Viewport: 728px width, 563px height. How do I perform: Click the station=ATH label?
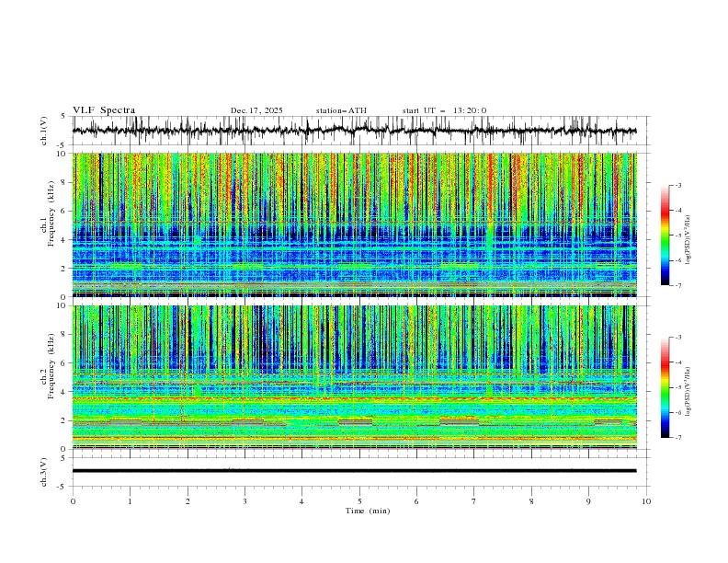[341, 110]
